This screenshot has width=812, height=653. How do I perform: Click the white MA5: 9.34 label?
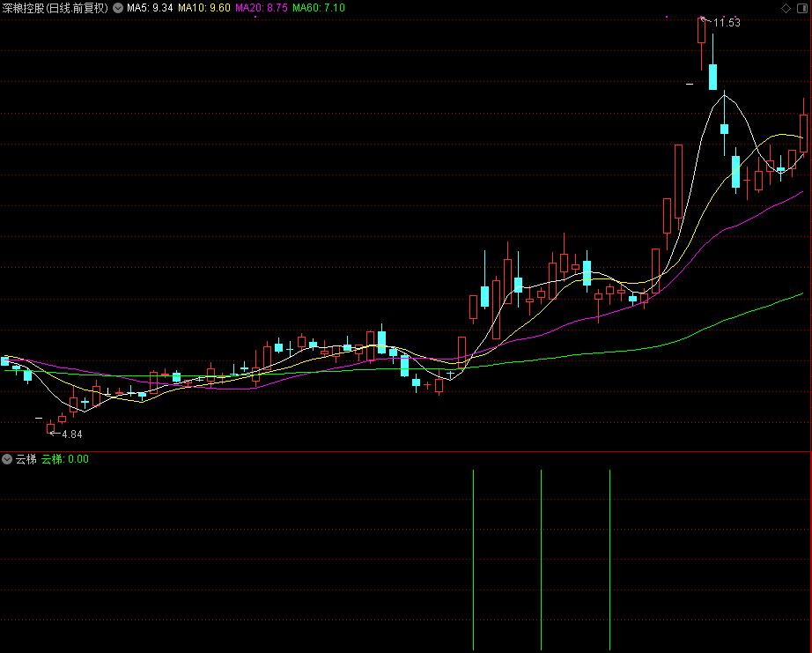pyautogui.click(x=150, y=8)
